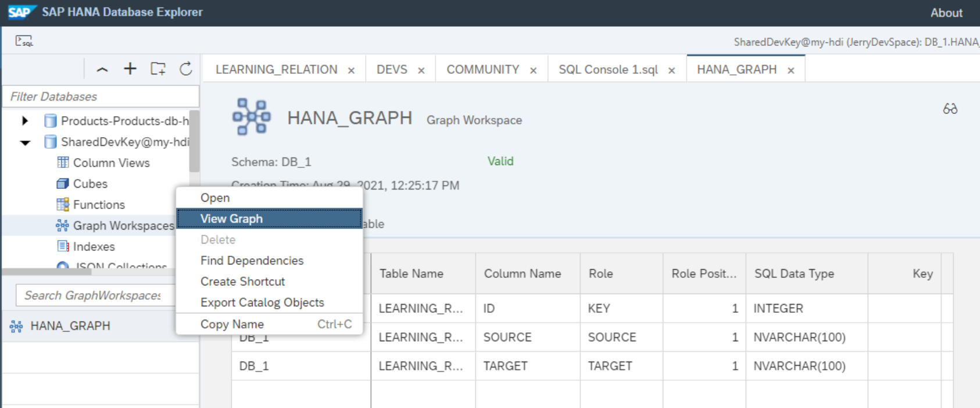Viewport: 980px width, 408px height.
Task: Close the HANA_GRAPH tab
Action: 791,70
